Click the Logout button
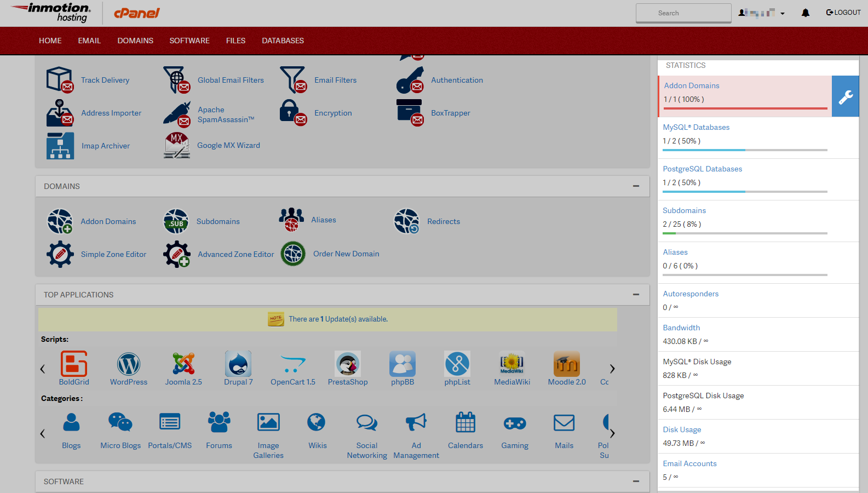This screenshot has height=493, width=868. [x=843, y=13]
